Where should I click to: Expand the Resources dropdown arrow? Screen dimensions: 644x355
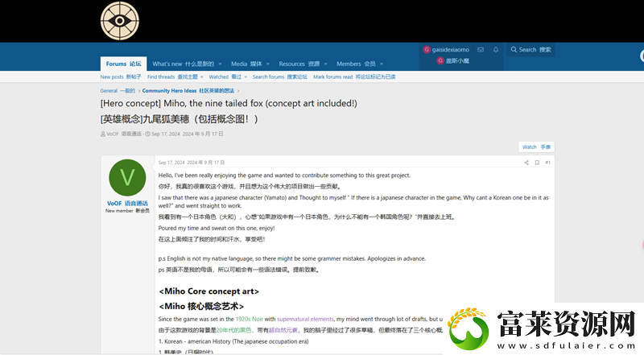[x=326, y=64]
